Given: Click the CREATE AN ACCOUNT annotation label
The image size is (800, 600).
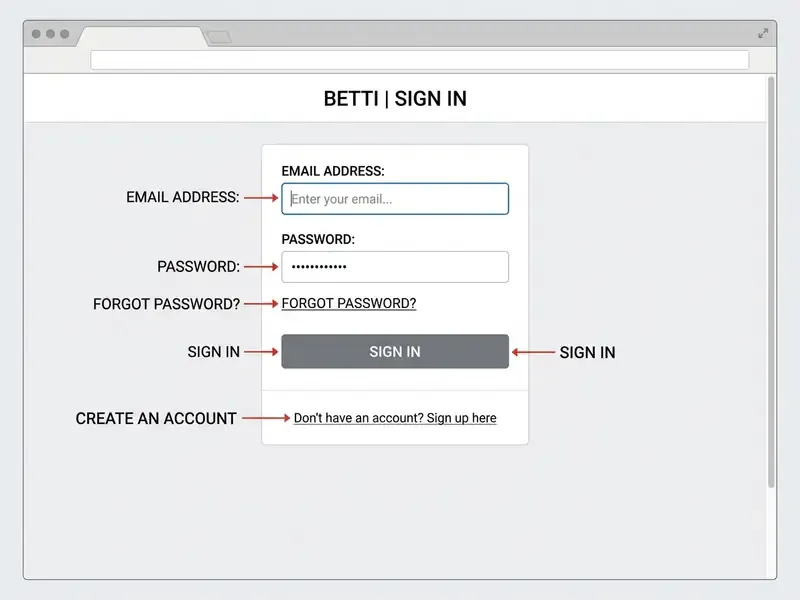Looking at the screenshot, I should coord(156,418).
